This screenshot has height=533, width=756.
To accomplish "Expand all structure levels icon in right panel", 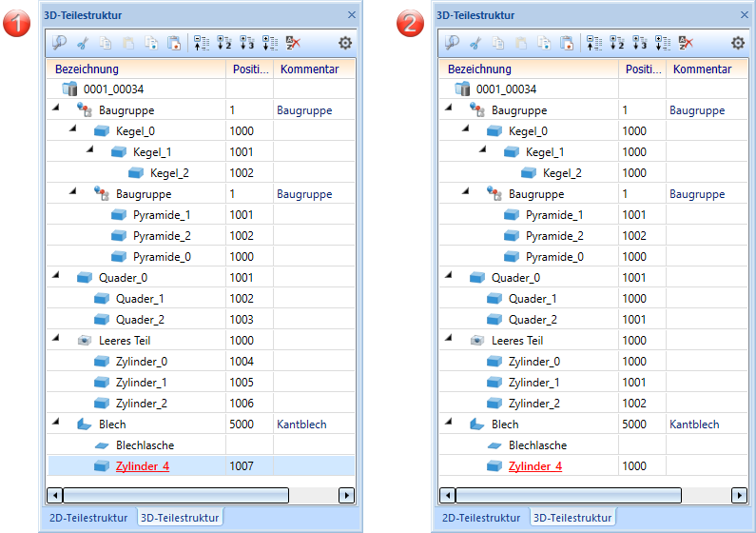I will [x=663, y=43].
